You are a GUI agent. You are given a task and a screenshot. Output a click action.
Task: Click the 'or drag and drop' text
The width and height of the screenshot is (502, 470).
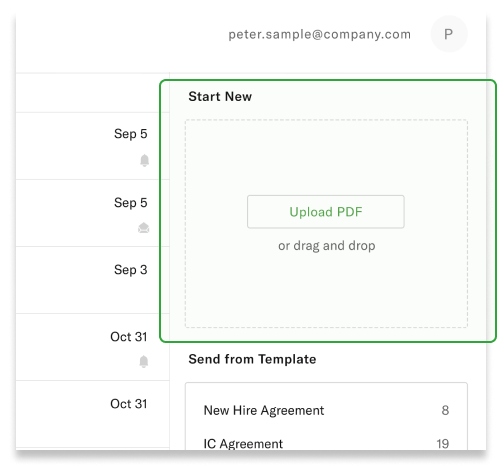327,246
